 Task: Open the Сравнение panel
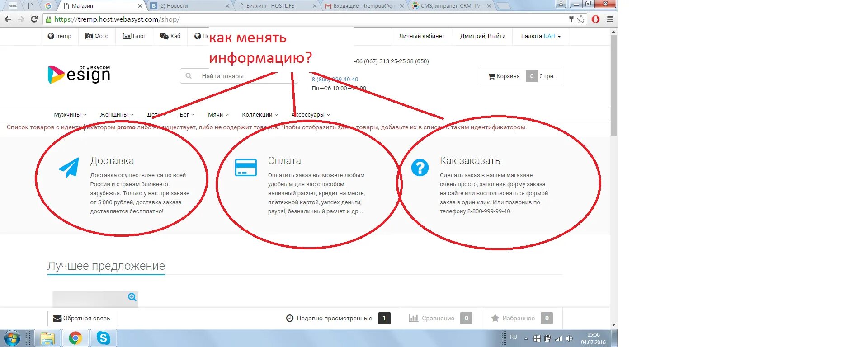[x=441, y=319]
